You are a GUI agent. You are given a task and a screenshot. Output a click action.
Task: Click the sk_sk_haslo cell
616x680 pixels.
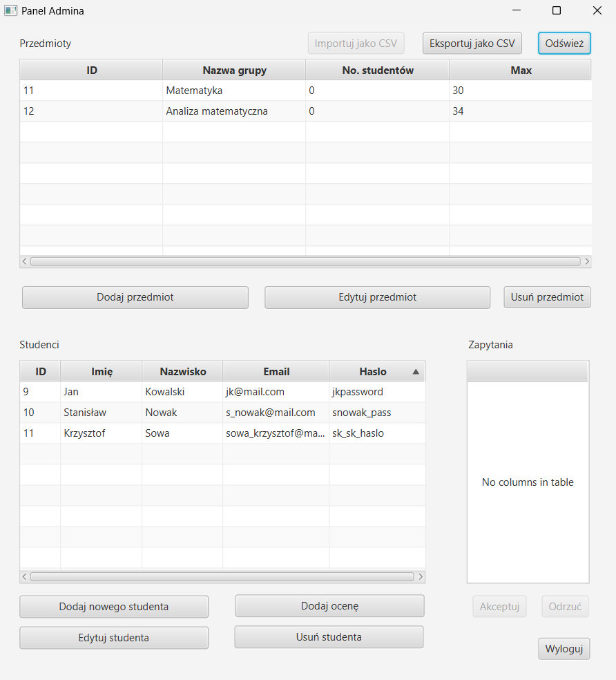[377, 433]
